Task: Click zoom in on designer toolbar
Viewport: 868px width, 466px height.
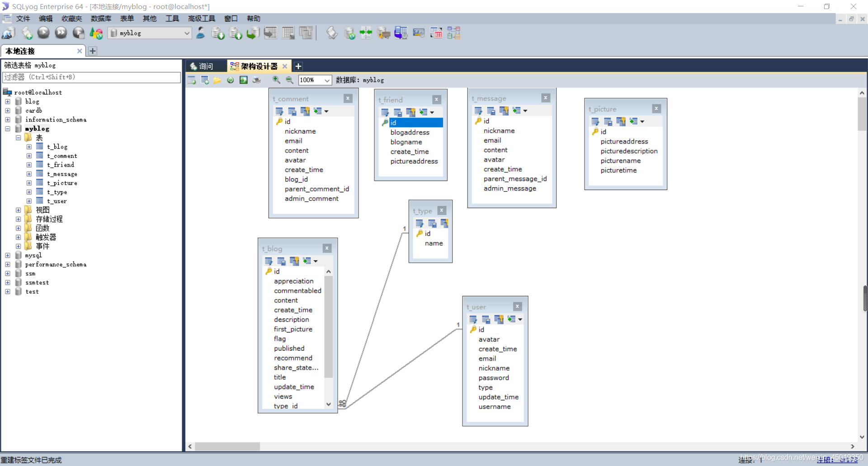Action: 276,80
